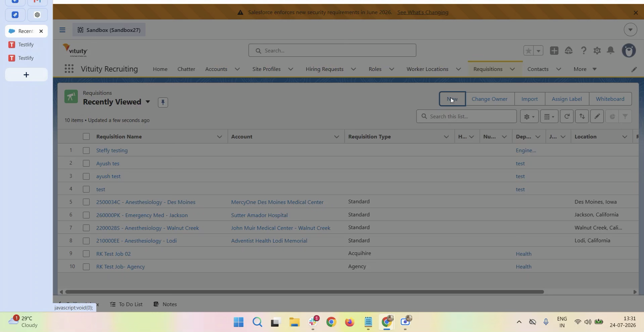Open Windows Start menu
This screenshot has height=332, width=644.
point(238,322)
